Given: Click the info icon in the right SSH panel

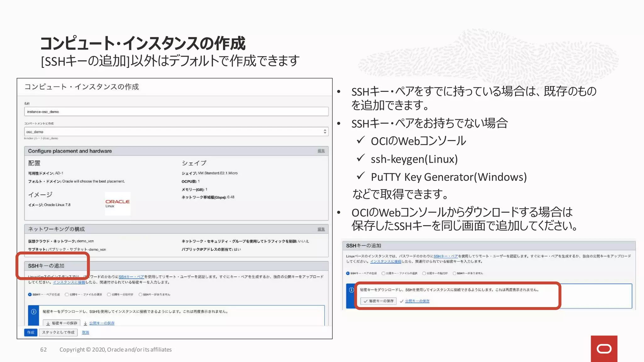Looking at the screenshot, I should [x=351, y=290].
